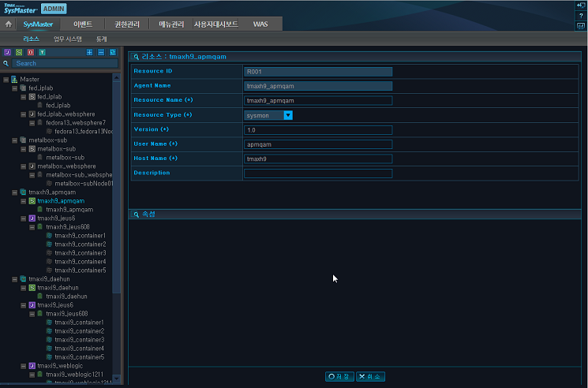588x388 pixels.
Task: Click the Resource Name input field
Action: (x=318, y=101)
